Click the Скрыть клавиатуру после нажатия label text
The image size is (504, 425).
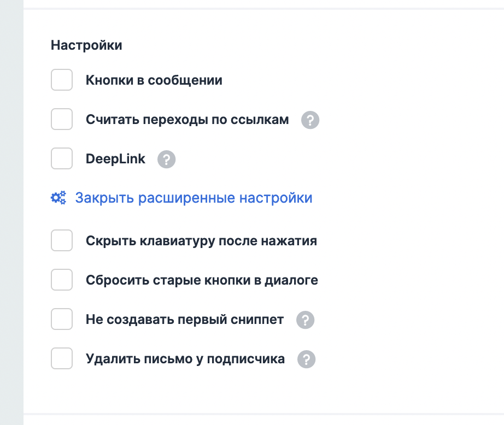click(201, 241)
